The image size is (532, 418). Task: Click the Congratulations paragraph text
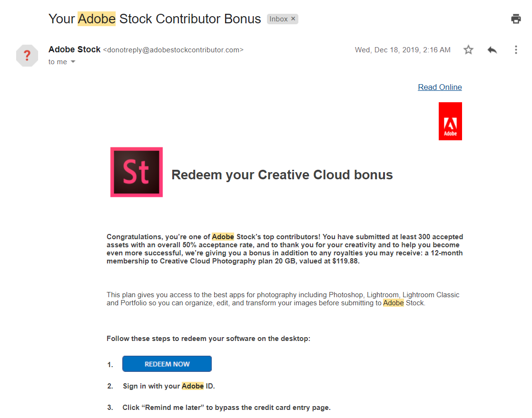click(x=285, y=249)
